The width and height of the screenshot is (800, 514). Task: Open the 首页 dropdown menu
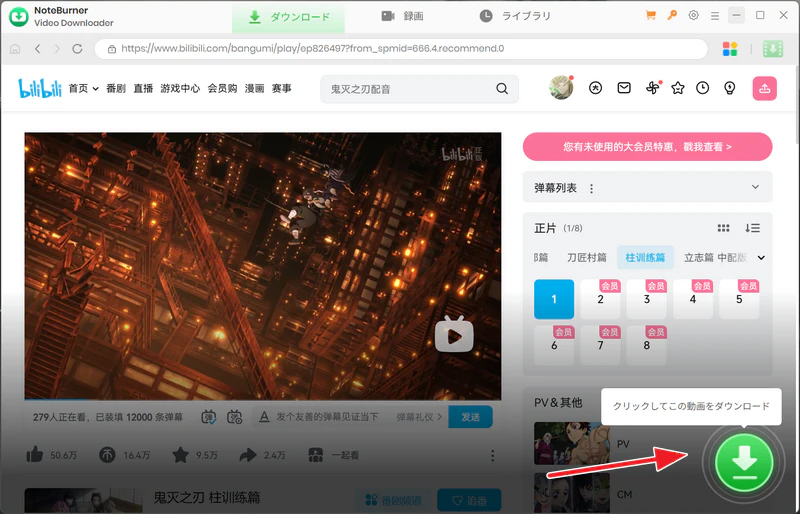click(84, 88)
